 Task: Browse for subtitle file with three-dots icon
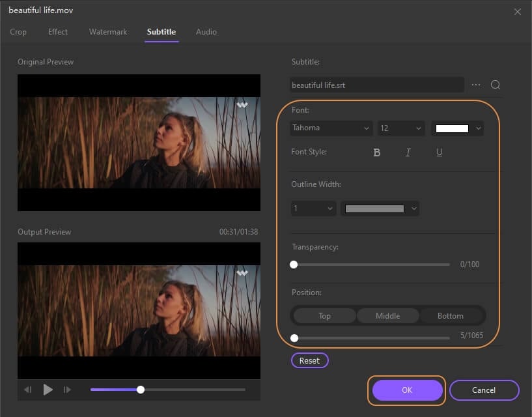[x=476, y=85]
